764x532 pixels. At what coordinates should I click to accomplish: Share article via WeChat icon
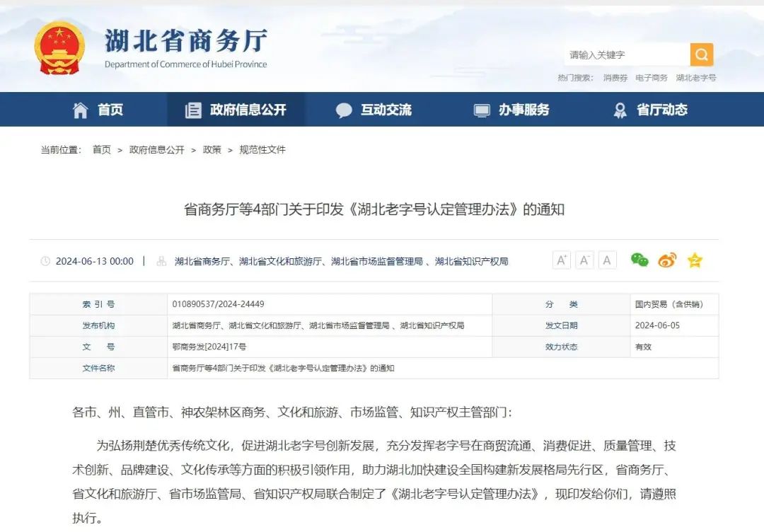[639, 260]
